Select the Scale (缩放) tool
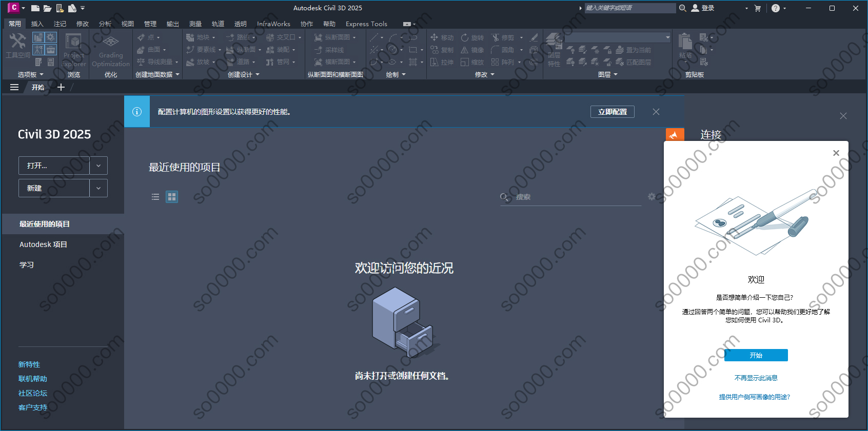The image size is (868, 431). (472, 62)
